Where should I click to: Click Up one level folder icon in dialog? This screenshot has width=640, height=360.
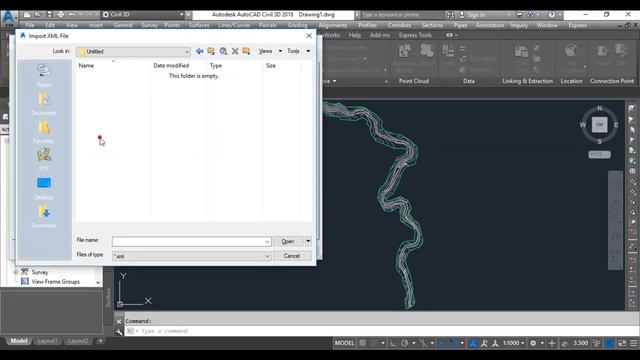(211, 51)
